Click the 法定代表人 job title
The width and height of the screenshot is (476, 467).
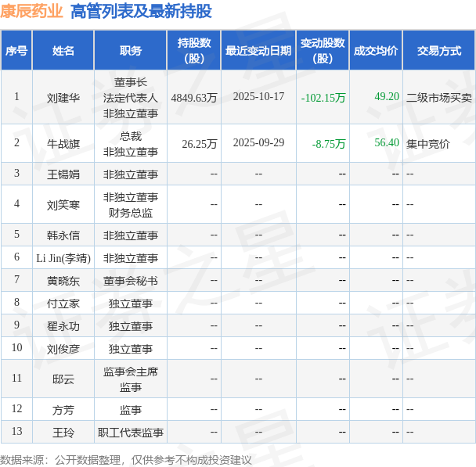131,98
